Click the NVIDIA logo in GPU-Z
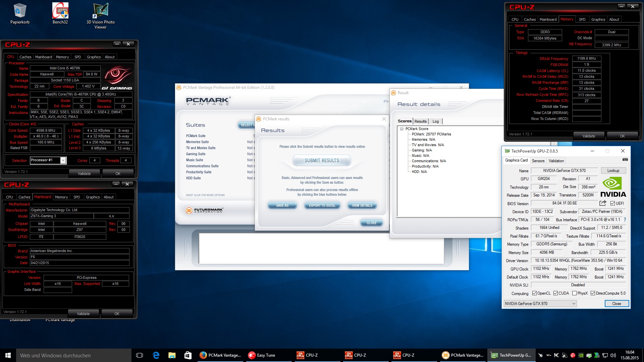 (613, 187)
